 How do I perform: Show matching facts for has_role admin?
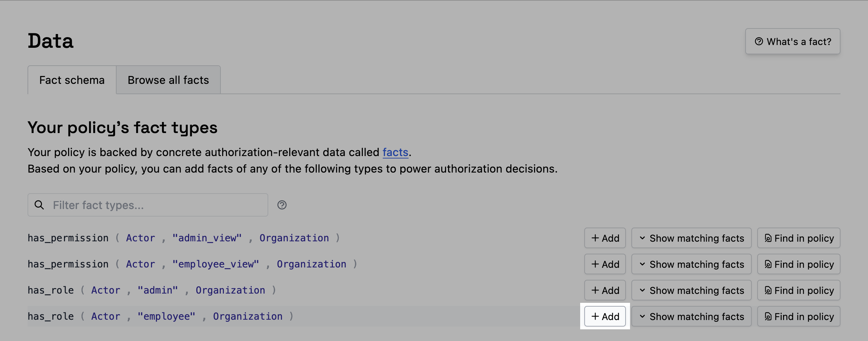691,290
